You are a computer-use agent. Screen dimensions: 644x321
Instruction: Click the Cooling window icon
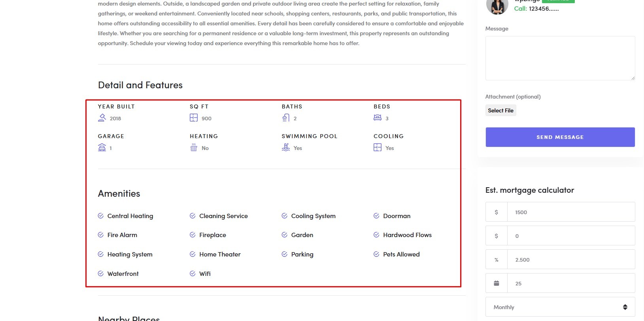coord(378,147)
